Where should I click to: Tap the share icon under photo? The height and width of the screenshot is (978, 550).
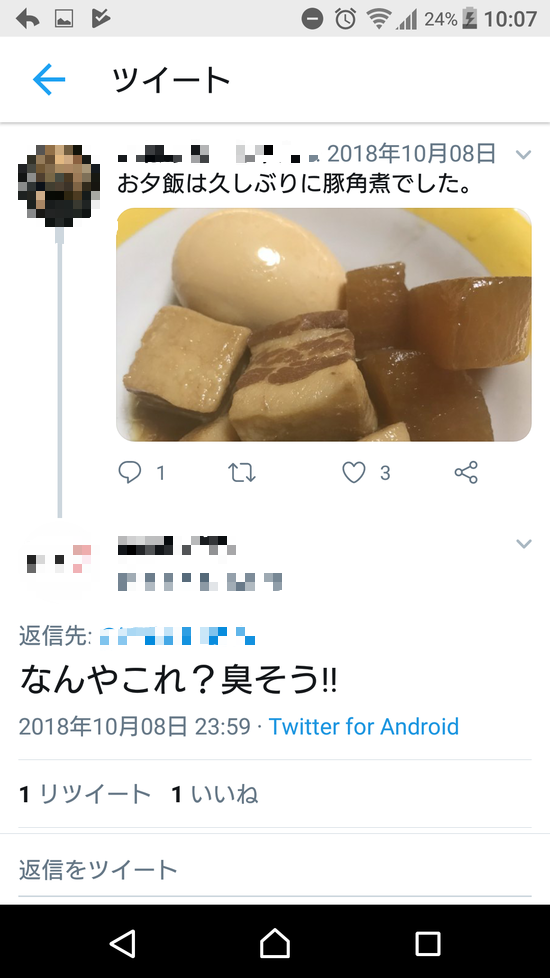pos(466,472)
